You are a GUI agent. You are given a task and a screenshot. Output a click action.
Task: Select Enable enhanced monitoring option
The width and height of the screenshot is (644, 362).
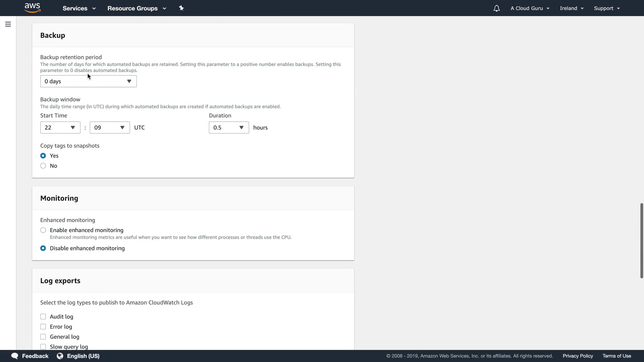43,230
